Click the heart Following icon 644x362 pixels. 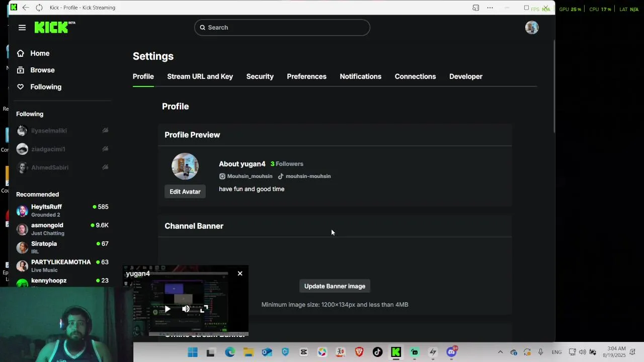pos(20,87)
